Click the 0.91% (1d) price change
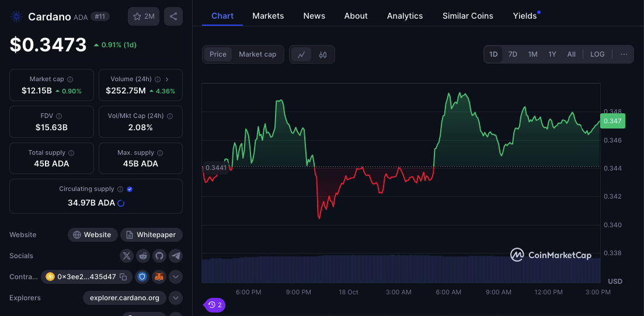The image size is (644, 316). coord(115,45)
